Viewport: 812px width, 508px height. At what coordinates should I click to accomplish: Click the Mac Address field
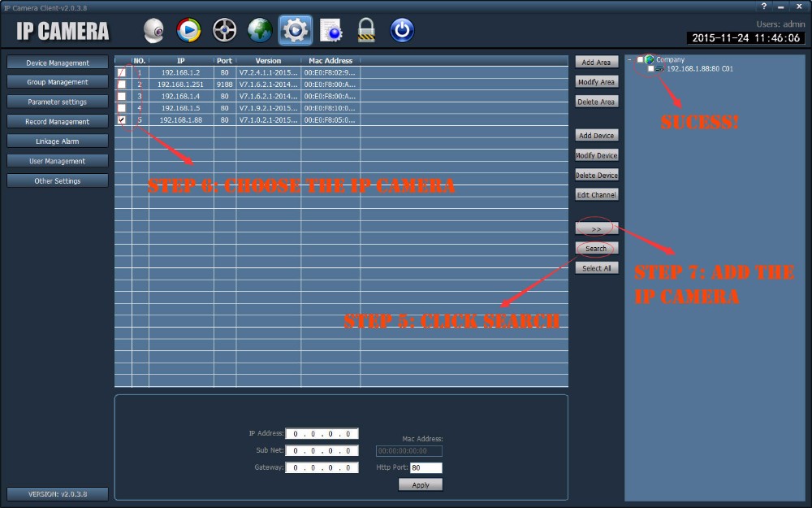point(409,450)
